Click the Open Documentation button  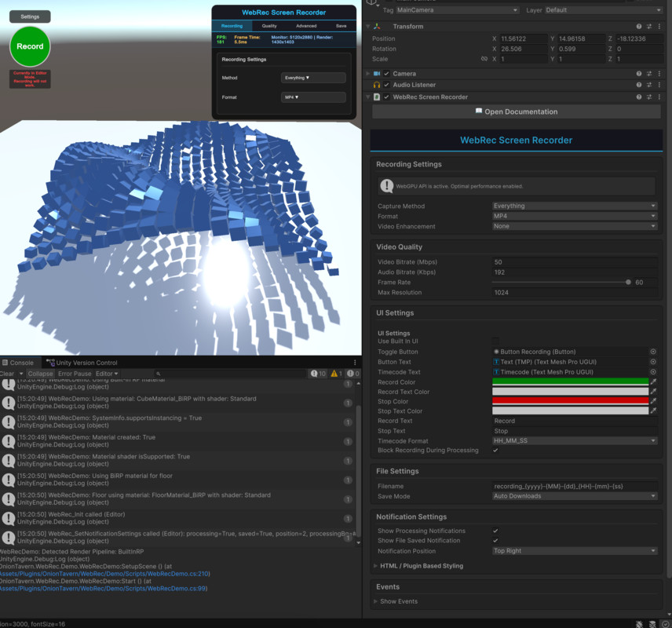pos(517,111)
